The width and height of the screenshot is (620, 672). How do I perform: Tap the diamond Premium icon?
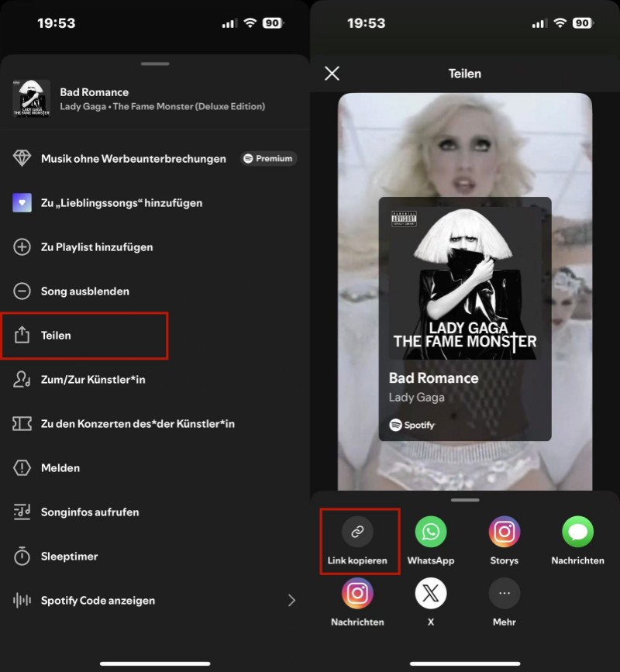[22, 158]
